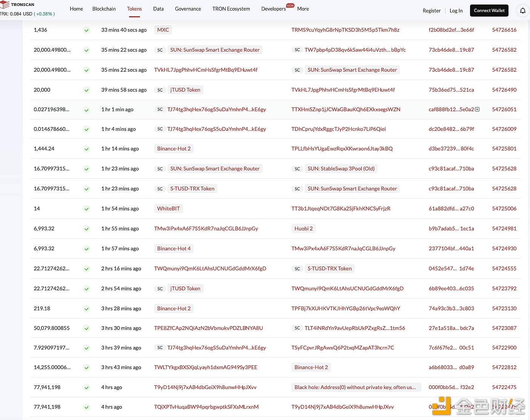Open the Blockchain menu
Screen dimensions: 530x420
click(x=104, y=9)
